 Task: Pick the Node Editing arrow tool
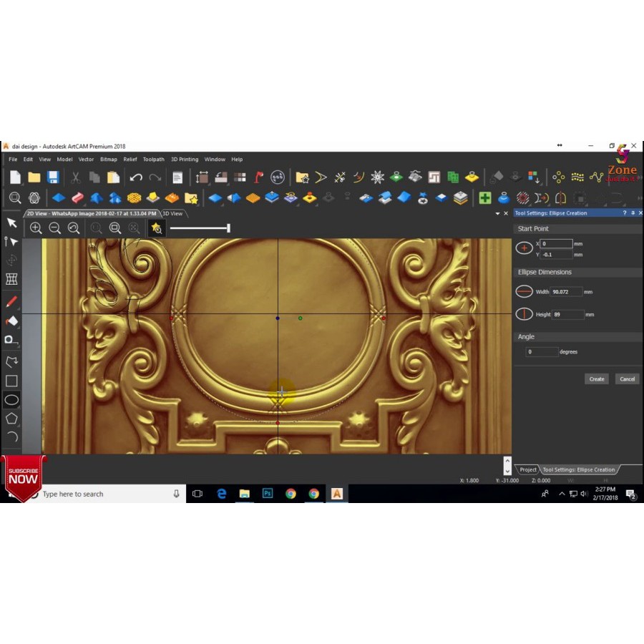pyautogui.click(x=11, y=242)
